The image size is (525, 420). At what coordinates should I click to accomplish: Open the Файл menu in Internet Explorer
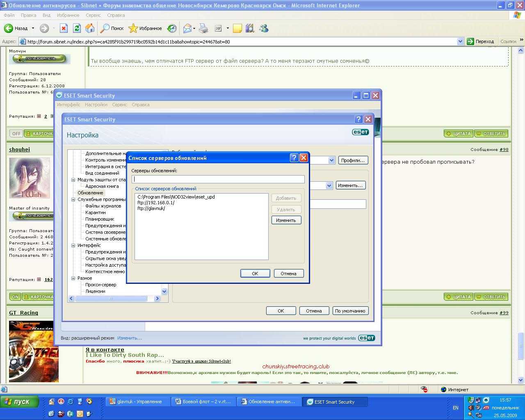click(9, 15)
